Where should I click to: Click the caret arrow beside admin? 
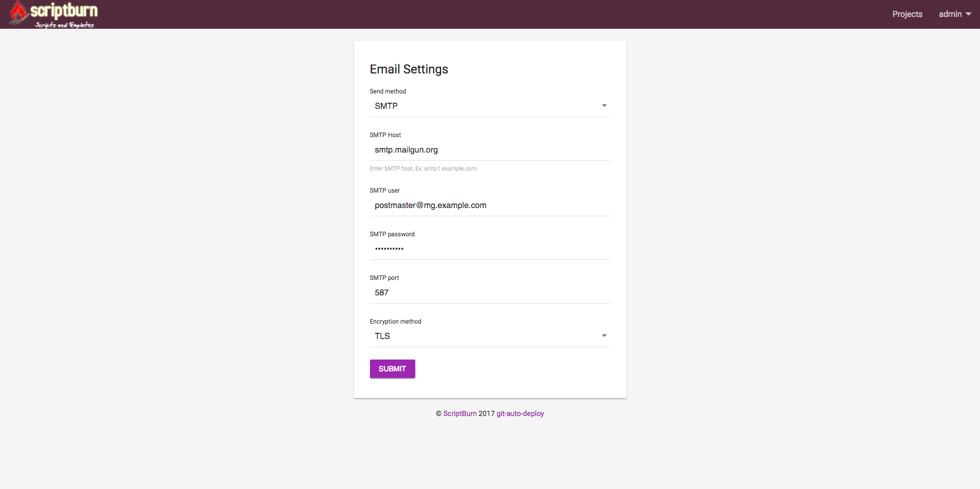coord(969,14)
